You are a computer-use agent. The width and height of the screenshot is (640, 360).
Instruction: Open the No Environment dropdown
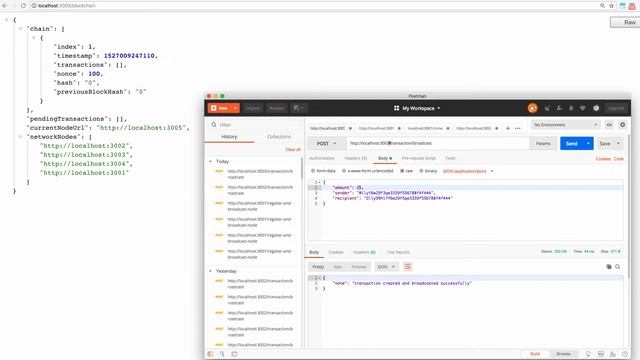pyautogui.click(x=566, y=125)
